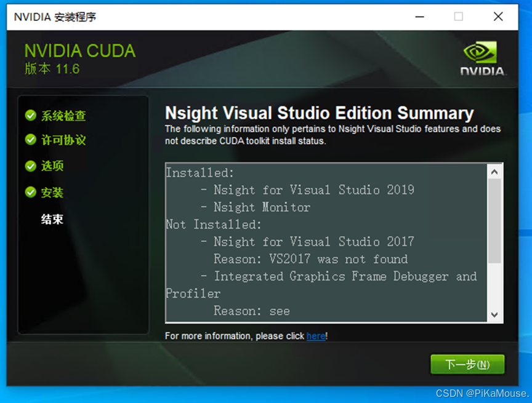This screenshot has width=532, height=403.
Task: Select the 系统检查 step label
Action: pyautogui.click(x=63, y=116)
